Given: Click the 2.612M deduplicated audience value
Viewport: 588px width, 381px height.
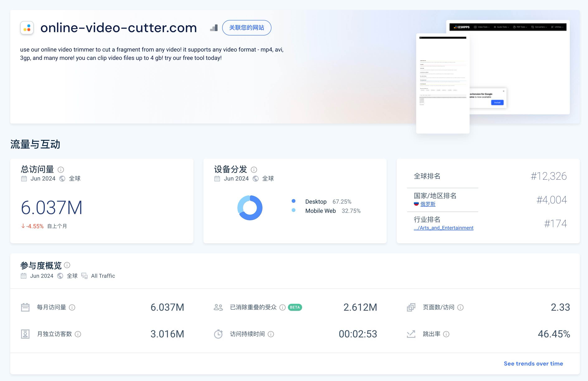Looking at the screenshot, I should tap(360, 307).
